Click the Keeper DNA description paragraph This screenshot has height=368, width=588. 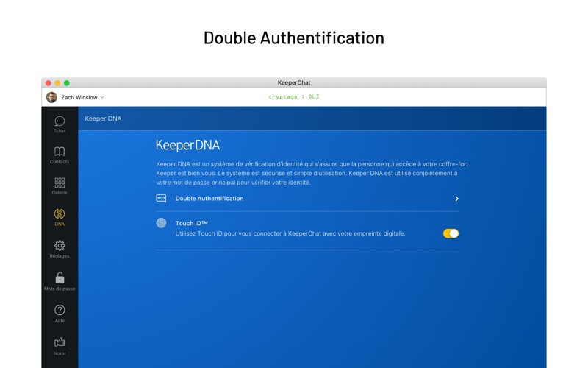[x=312, y=173]
